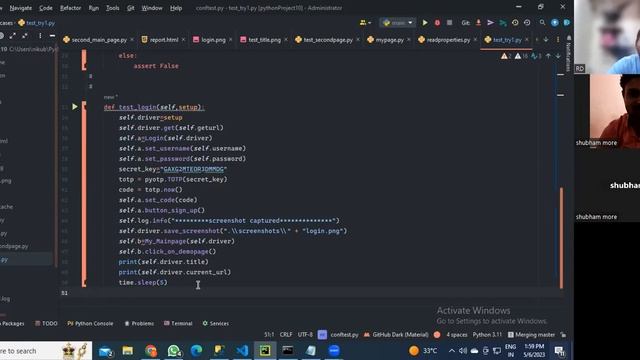
Task: Open Search Everywhere magnifier icon
Action: point(542,23)
